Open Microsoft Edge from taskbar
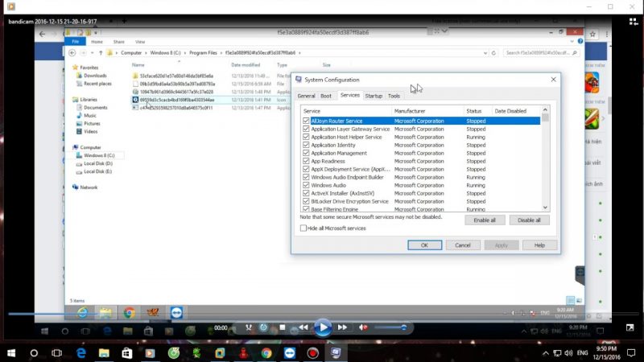The width and height of the screenshot is (644, 362). click(81, 353)
